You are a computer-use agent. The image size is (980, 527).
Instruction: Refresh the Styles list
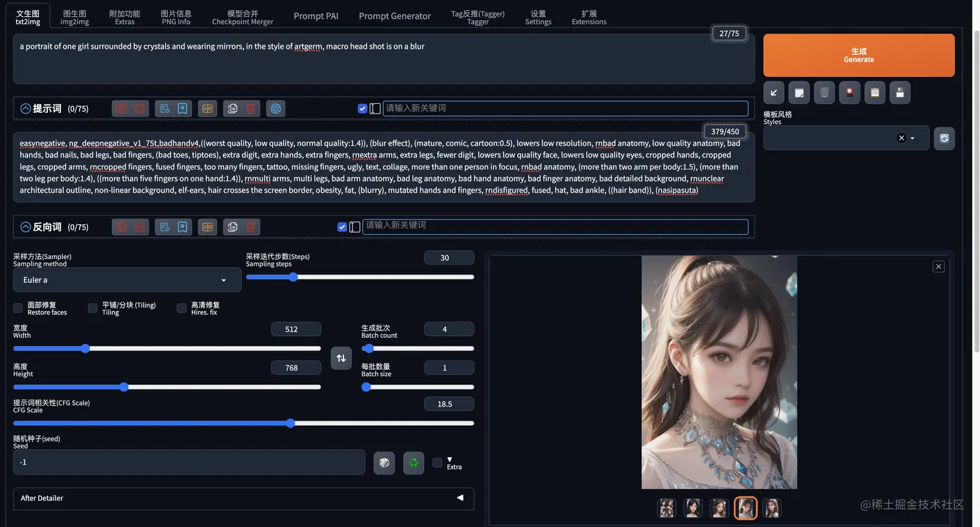pyautogui.click(x=944, y=138)
